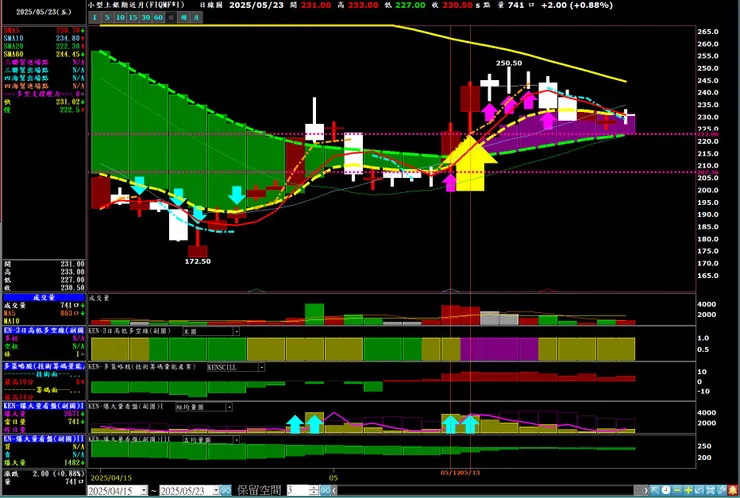Click the horizontal scrollbar right arrow
Screen dimensions: 740x498
tap(646, 490)
